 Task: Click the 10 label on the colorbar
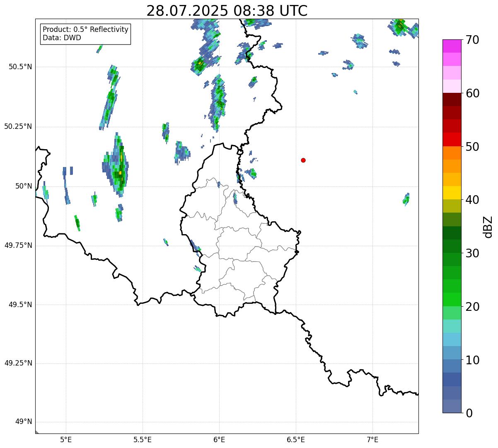[472, 360]
